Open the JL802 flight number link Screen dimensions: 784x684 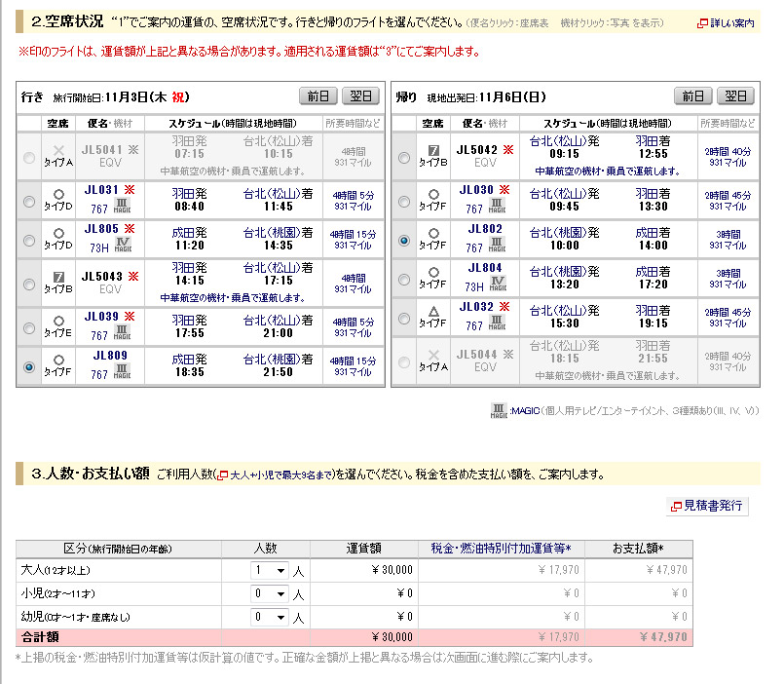(485, 229)
